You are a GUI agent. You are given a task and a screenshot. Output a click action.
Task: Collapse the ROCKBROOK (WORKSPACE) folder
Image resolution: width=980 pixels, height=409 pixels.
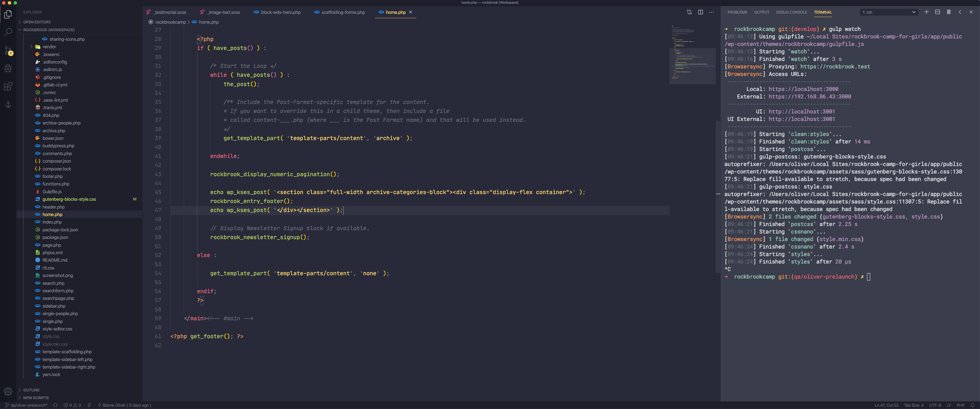(19, 30)
